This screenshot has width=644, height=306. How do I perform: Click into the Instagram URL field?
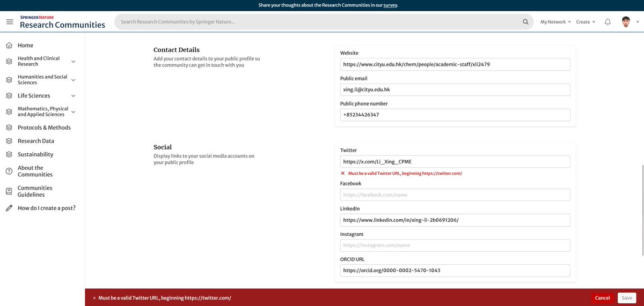coord(455,245)
